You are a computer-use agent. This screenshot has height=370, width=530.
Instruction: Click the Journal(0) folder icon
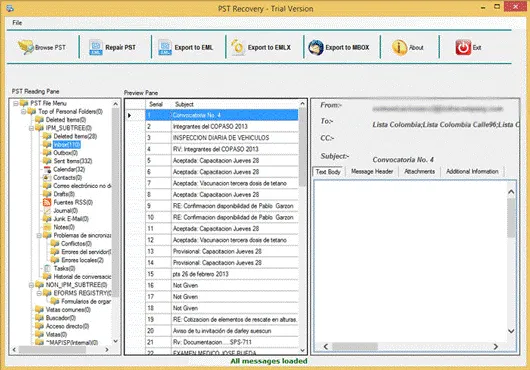click(x=47, y=211)
